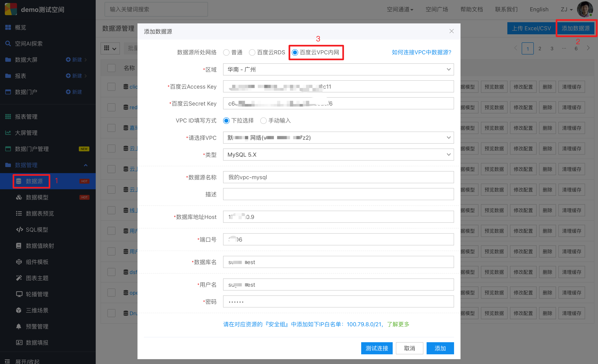Open 联系我们 in top navigation

[x=506, y=9]
